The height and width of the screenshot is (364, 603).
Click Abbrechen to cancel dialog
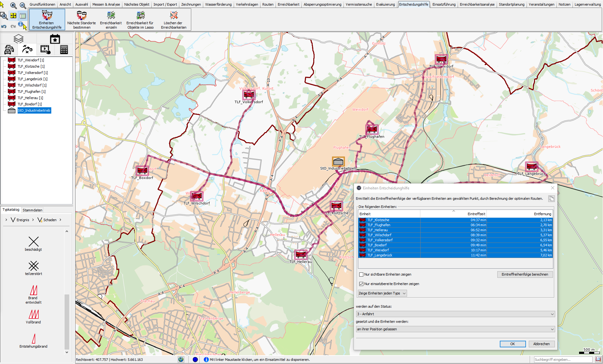tap(541, 344)
